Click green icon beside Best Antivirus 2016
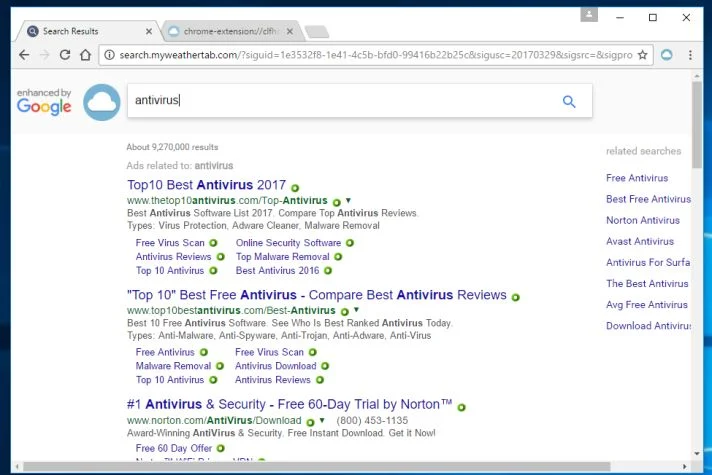Image resolution: width=712 pixels, height=475 pixels. 328,271
